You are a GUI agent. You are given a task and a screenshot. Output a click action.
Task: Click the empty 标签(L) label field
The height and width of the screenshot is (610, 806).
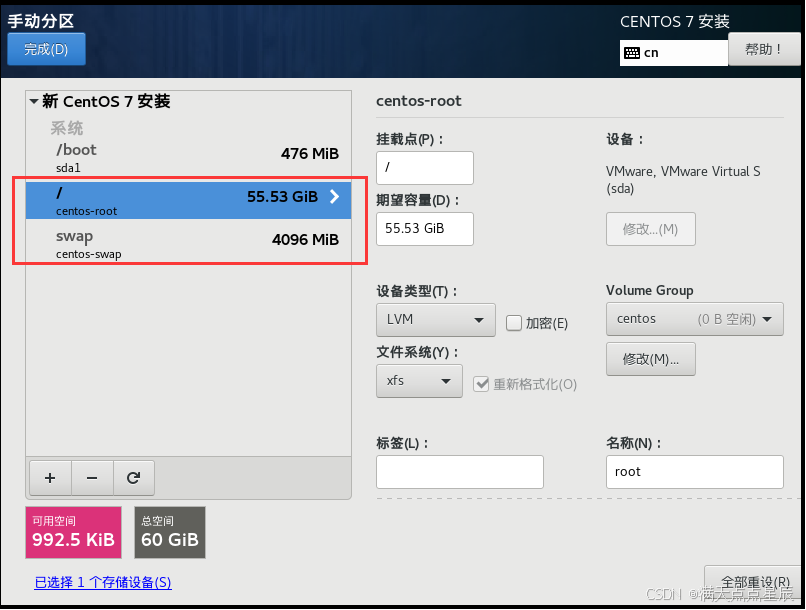pos(460,472)
